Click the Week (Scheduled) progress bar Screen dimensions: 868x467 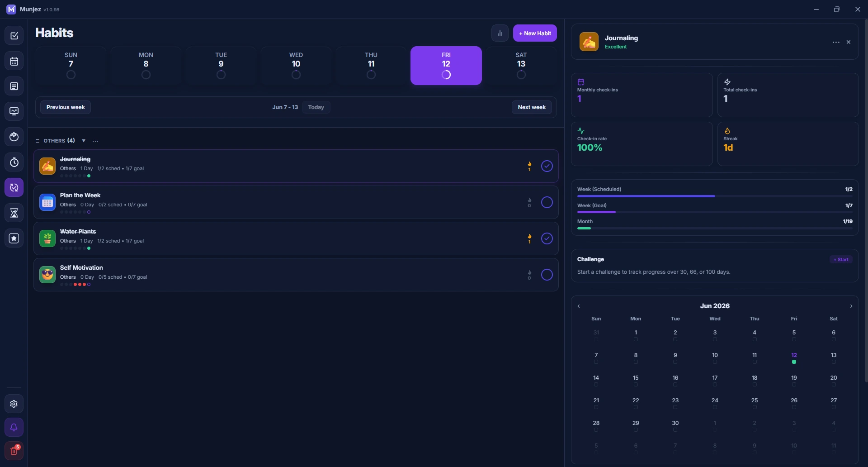[715, 196]
